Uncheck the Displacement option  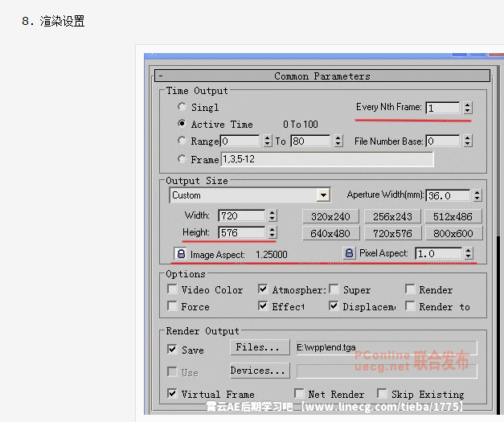[x=334, y=305]
